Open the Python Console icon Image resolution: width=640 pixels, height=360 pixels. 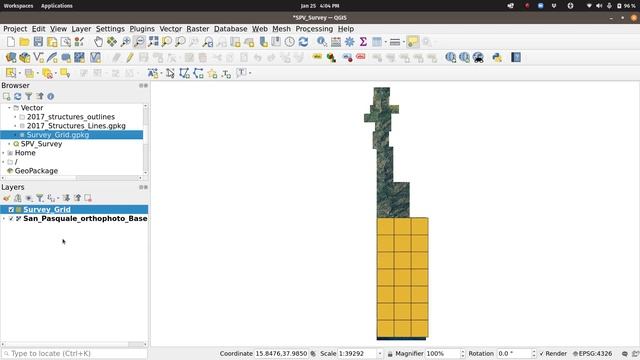click(497, 58)
